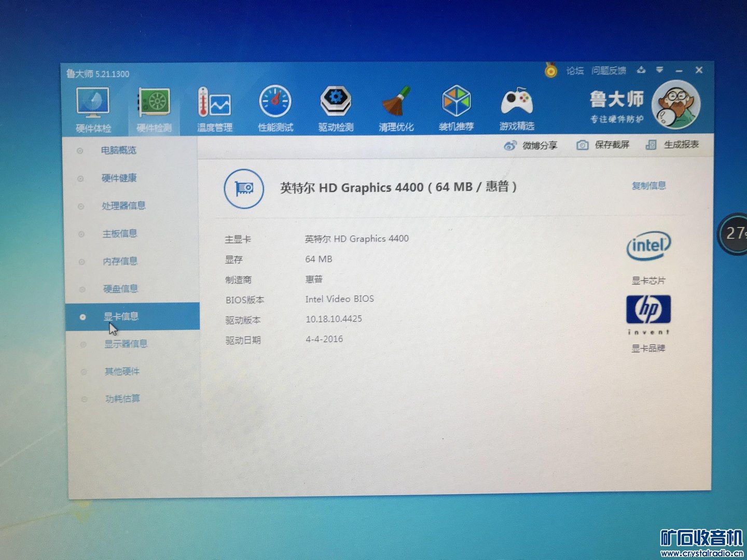This screenshot has height=560, width=747.
Task: Launch the 性能测试 performance test section
Action: point(275,109)
